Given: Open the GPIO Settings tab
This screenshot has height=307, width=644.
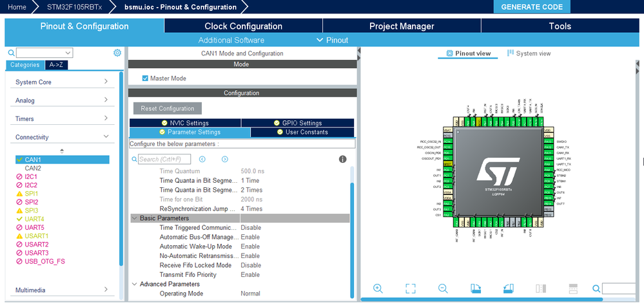Looking at the screenshot, I should [x=298, y=123].
